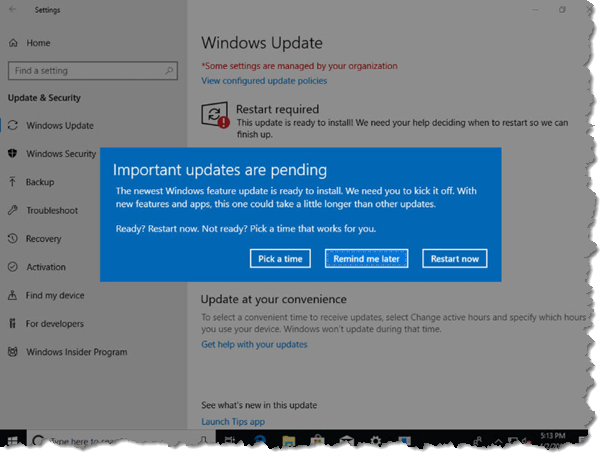The image size is (608, 461).
Task: Click the Windows Security shield icon
Action: pyautogui.click(x=12, y=154)
